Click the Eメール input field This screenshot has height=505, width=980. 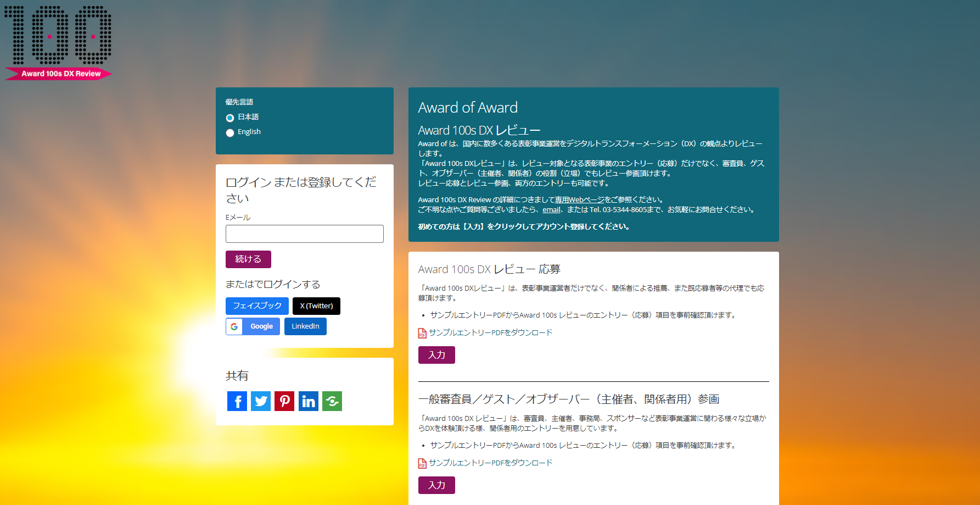(304, 234)
